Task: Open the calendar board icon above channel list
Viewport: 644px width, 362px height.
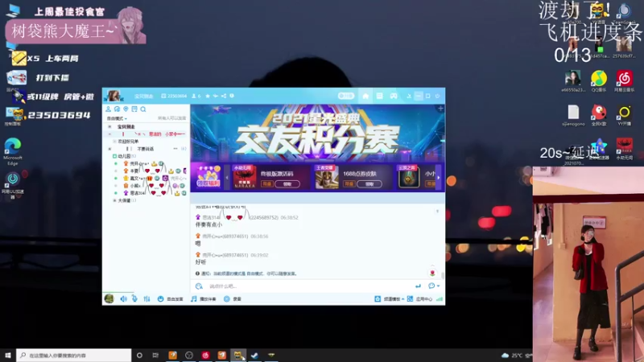Action: [x=134, y=109]
